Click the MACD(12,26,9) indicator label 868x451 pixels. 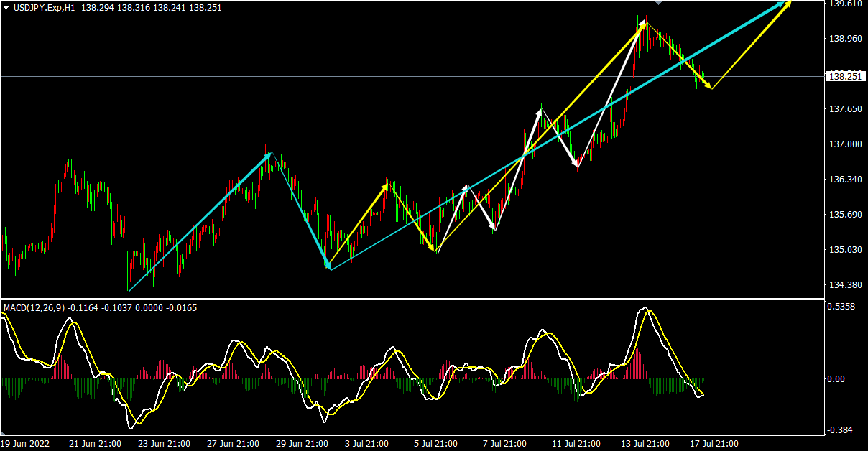(x=34, y=307)
